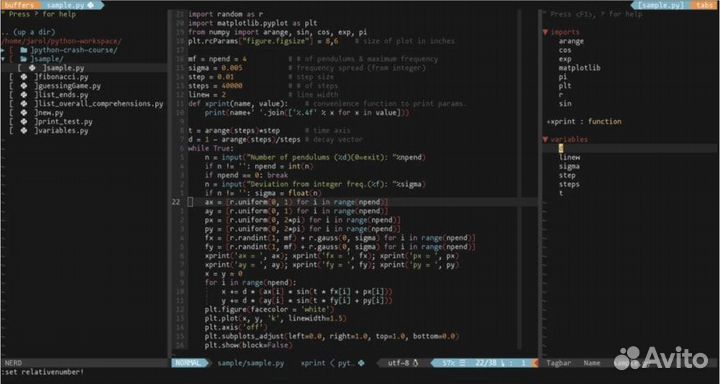The width and height of the screenshot is (720, 384).
Task: Click the 'plt.show(block=False)' code line
Action: pyautogui.click(x=248, y=345)
